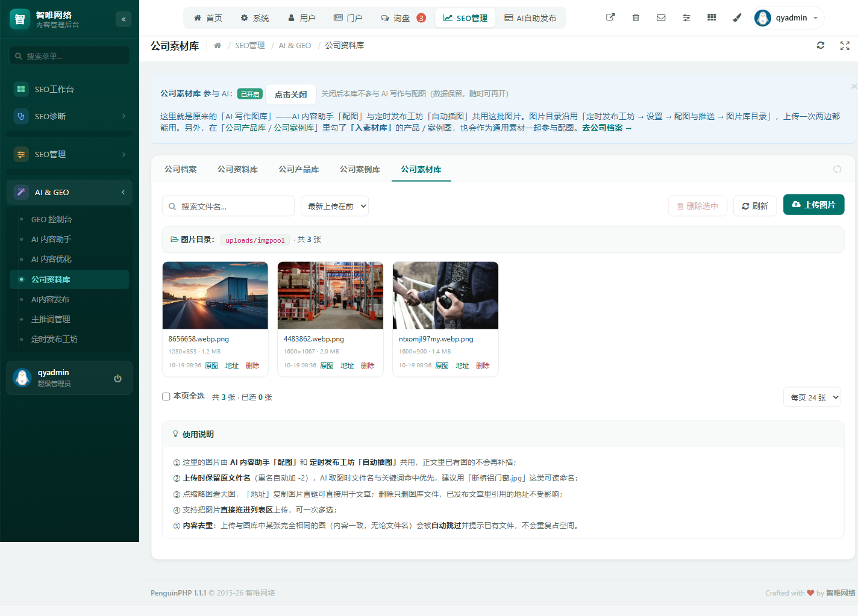Screen dimensions: 858x616
Task: Open the 询盘 top menu
Action: (403, 18)
